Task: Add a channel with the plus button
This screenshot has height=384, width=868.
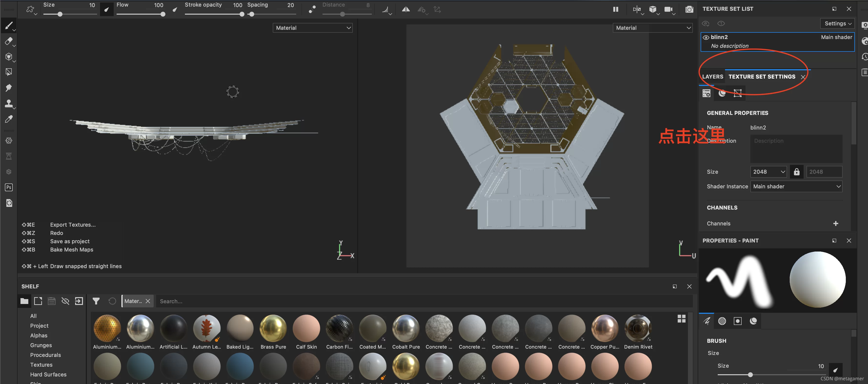Action: [x=835, y=224]
